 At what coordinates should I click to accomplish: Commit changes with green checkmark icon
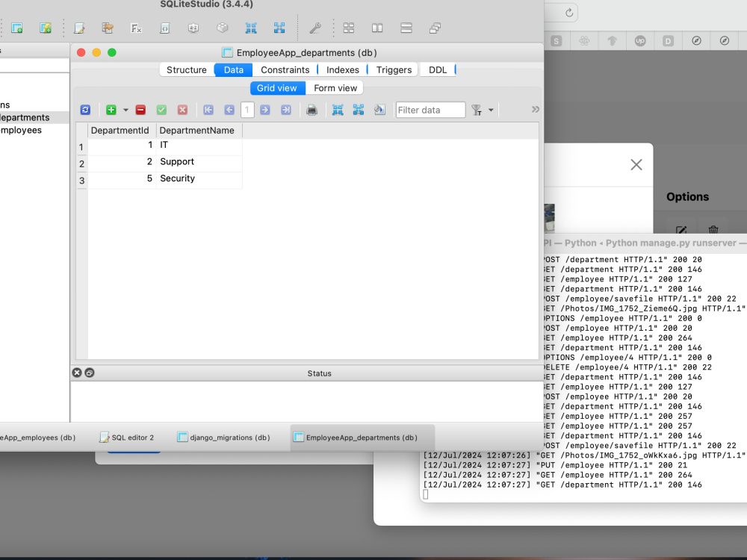(161, 110)
